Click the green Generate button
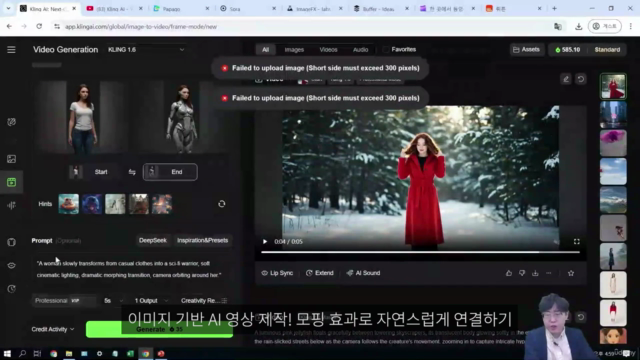This screenshot has height=360, width=640. click(159, 329)
